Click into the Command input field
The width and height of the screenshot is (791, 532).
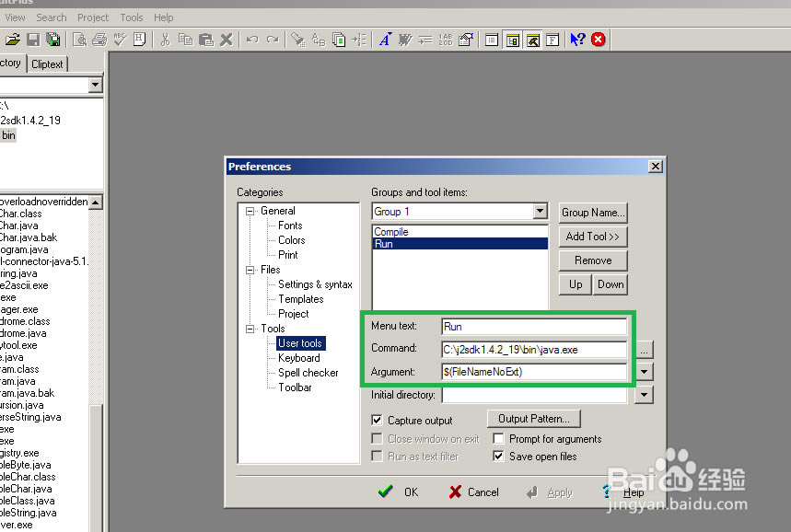click(534, 350)
